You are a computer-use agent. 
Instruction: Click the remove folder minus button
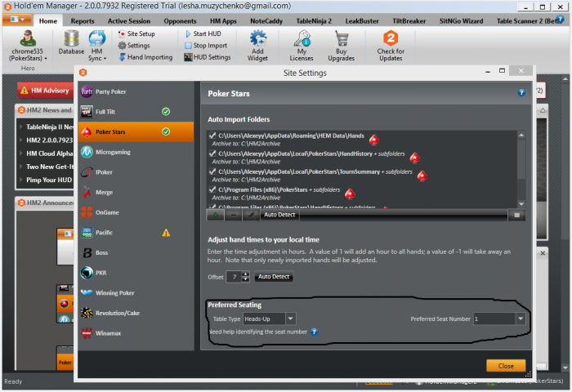[x=233, y=215]
